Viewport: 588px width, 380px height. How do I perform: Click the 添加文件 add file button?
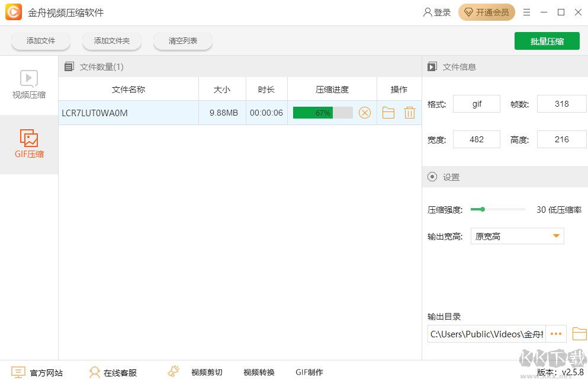tap(40, 41)
